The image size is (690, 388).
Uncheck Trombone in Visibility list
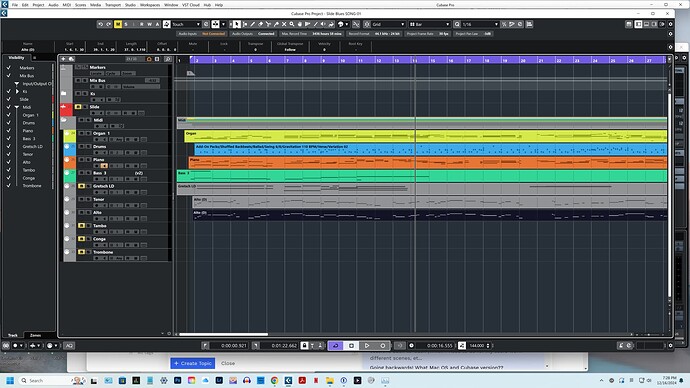point(8,186)
